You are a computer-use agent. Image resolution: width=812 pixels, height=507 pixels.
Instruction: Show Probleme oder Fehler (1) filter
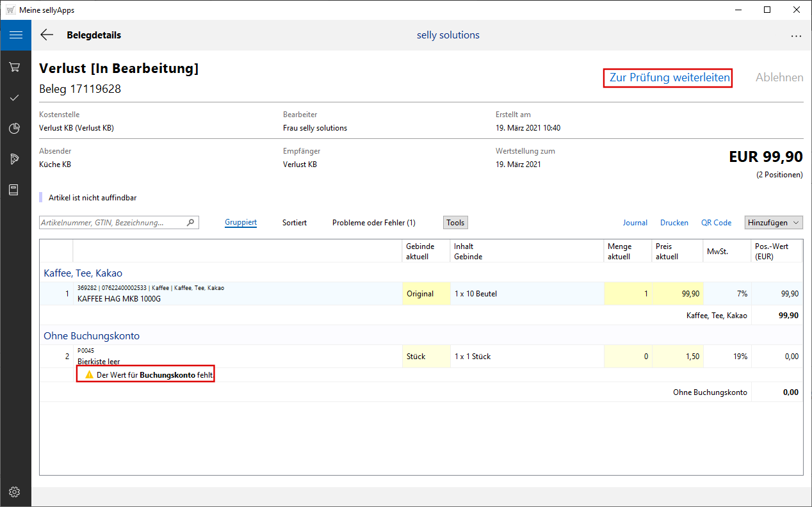tap(373, 223)
